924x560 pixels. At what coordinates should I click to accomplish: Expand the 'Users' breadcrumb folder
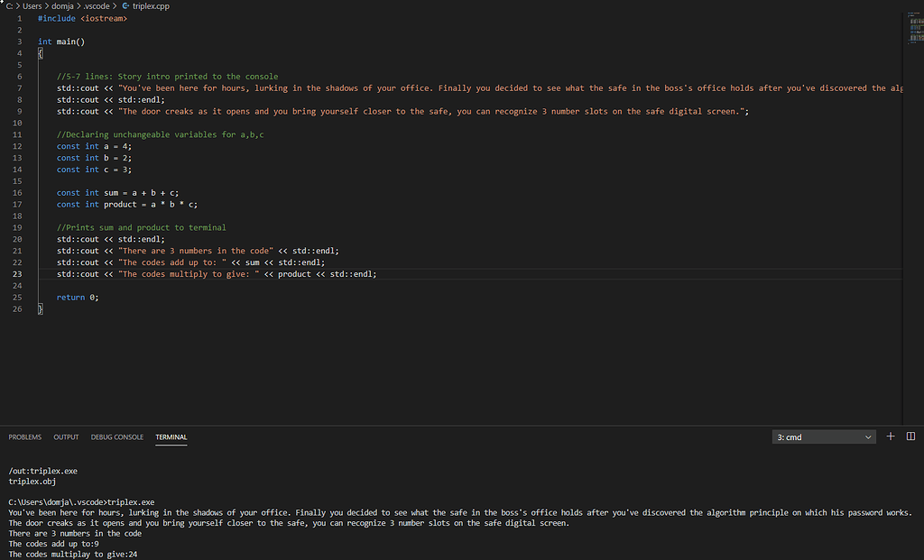[32, 5]
